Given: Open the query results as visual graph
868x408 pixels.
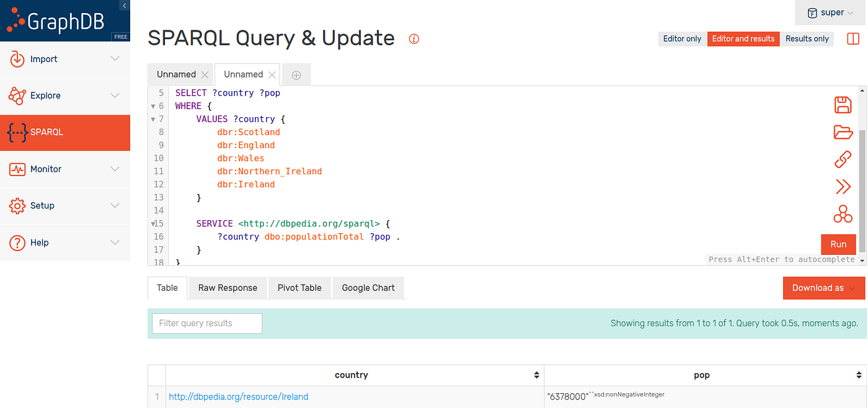Looking at the screenshot, I should (x=843, y=215).
